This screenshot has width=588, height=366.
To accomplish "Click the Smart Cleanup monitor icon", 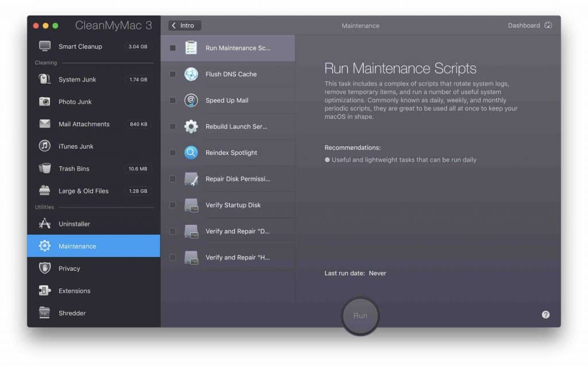I will (x=45, y=46).
